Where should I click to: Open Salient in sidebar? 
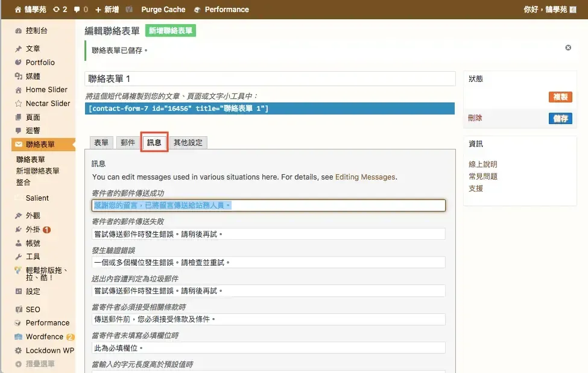click(37, 198)
